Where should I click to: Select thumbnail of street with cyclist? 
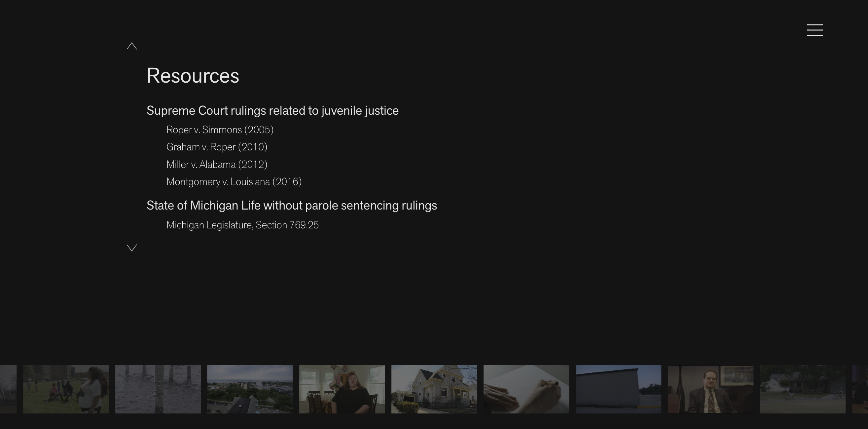click(803, 389)
